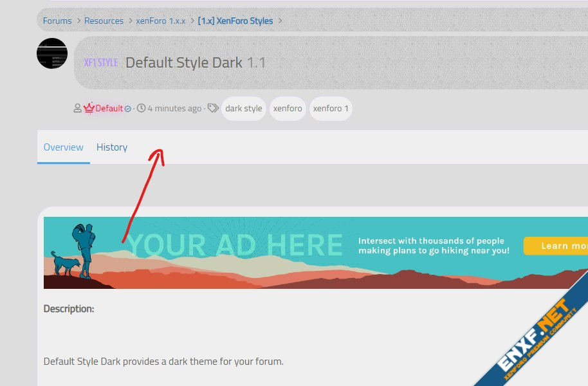This screenshot has width=588, height=386.
Task: Select the "xenforo 1" tag
Action: (x=331, y=109)
